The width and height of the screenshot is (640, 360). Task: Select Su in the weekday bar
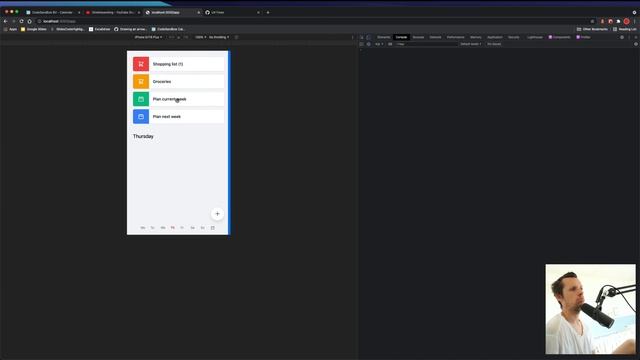coord(202,228)
